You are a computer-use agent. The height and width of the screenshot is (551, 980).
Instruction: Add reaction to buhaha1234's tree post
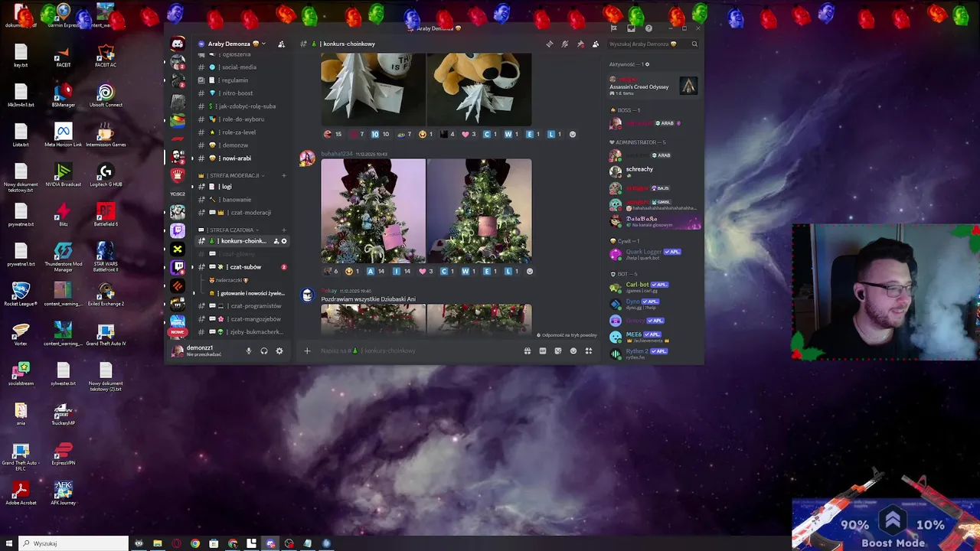[x=529, y=271]
